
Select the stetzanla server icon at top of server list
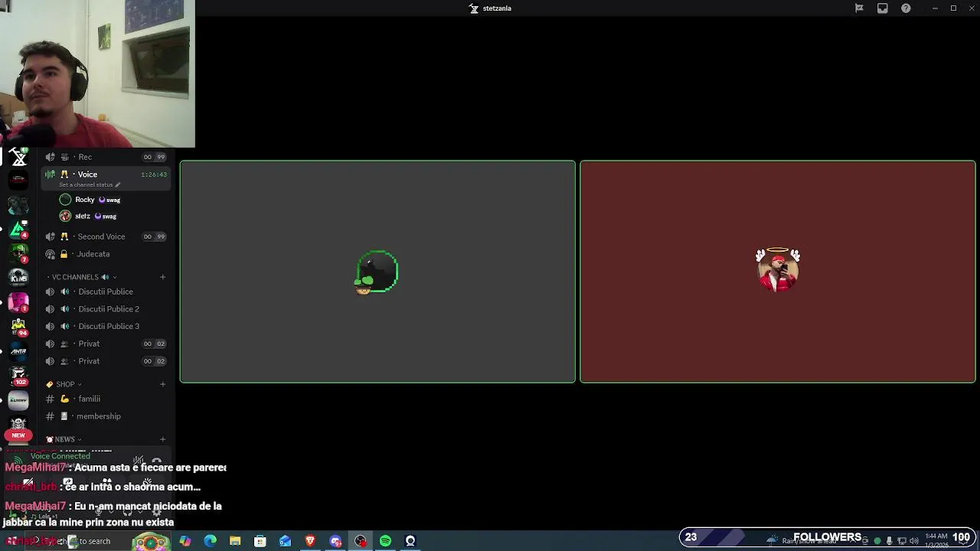pyautogui.click(x=18, y=158)
